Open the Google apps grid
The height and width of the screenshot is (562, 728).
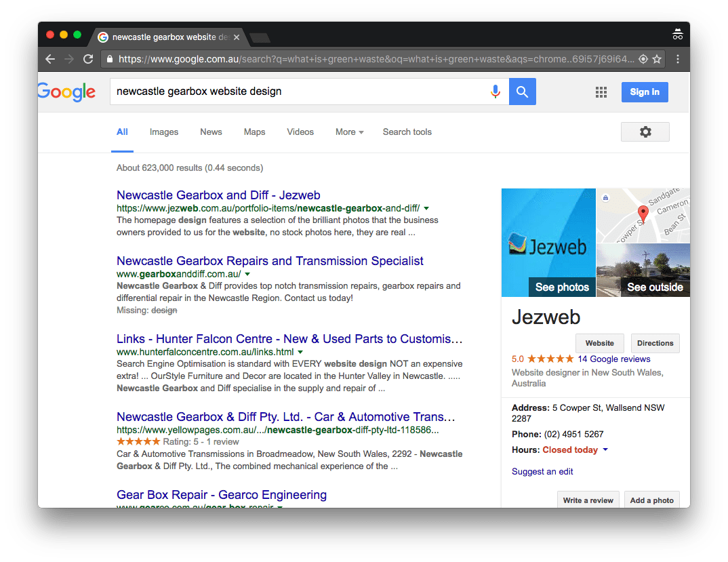601,92
